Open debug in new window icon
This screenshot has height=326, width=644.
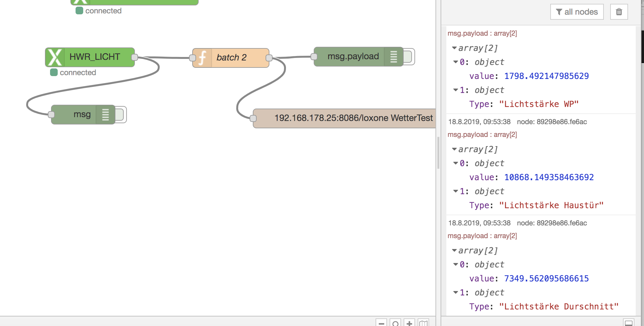tap(628, 323)
